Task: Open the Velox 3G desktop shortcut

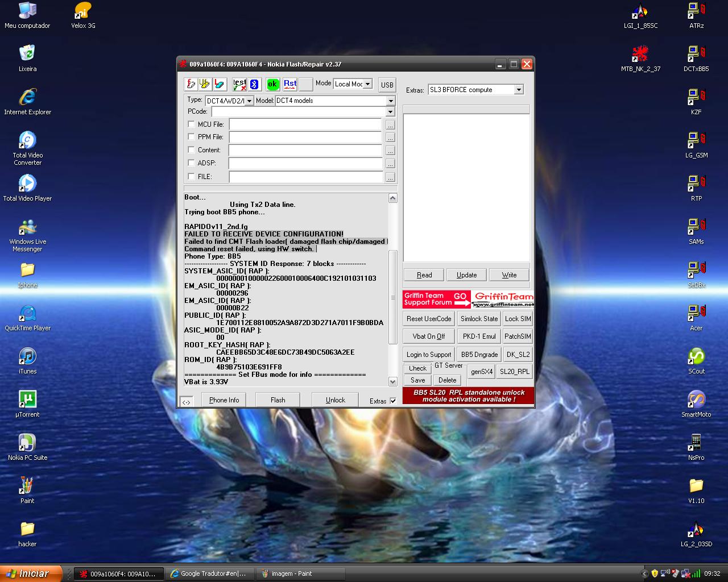Action: coord(83,15)
